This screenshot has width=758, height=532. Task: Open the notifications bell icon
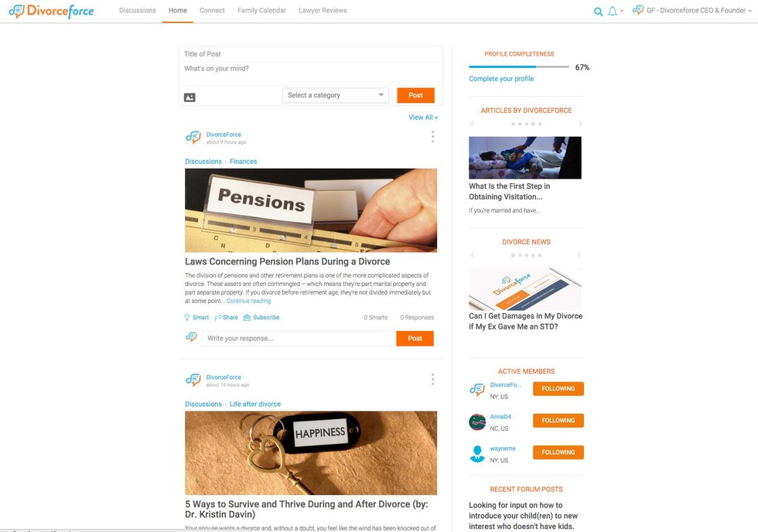[612, 11]
